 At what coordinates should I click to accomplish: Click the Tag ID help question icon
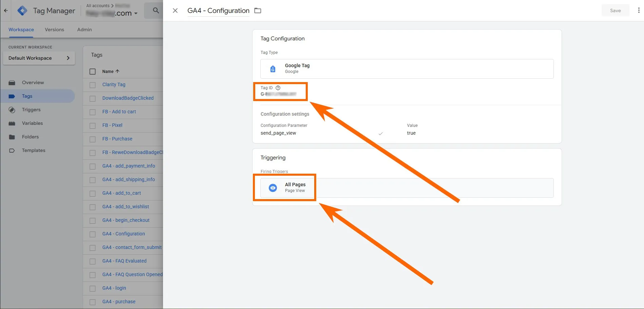click(x=278, y=88)
